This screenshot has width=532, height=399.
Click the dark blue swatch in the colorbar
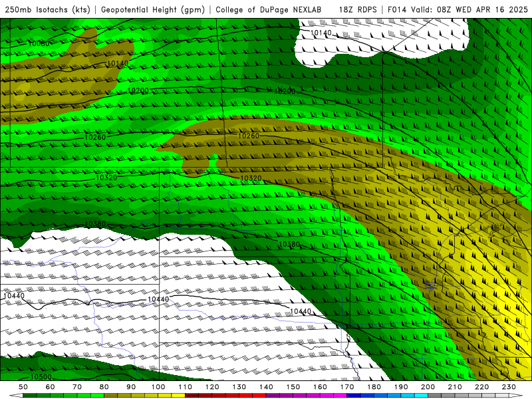[x=354, y=396]
